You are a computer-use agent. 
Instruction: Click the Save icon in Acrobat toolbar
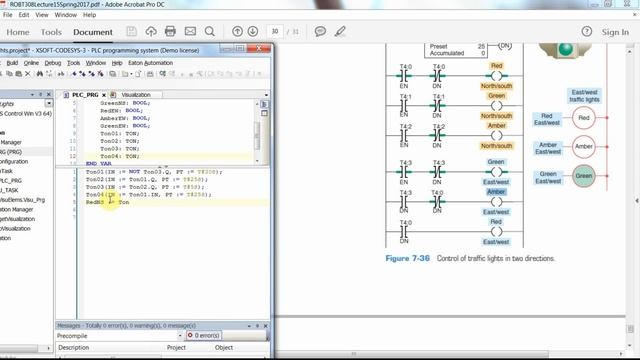pyautogui.click(x=131, y=31)
